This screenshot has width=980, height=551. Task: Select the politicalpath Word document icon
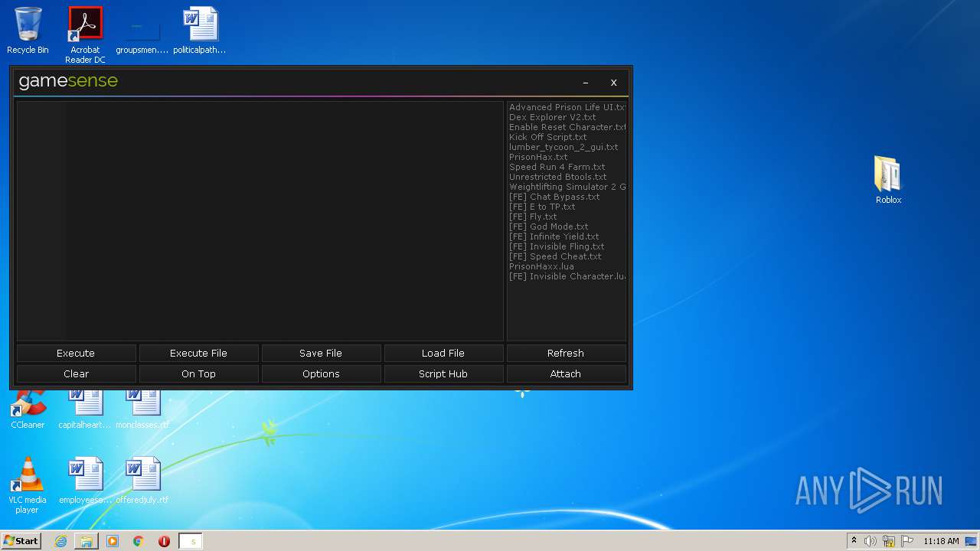click(x=200, y=31)
